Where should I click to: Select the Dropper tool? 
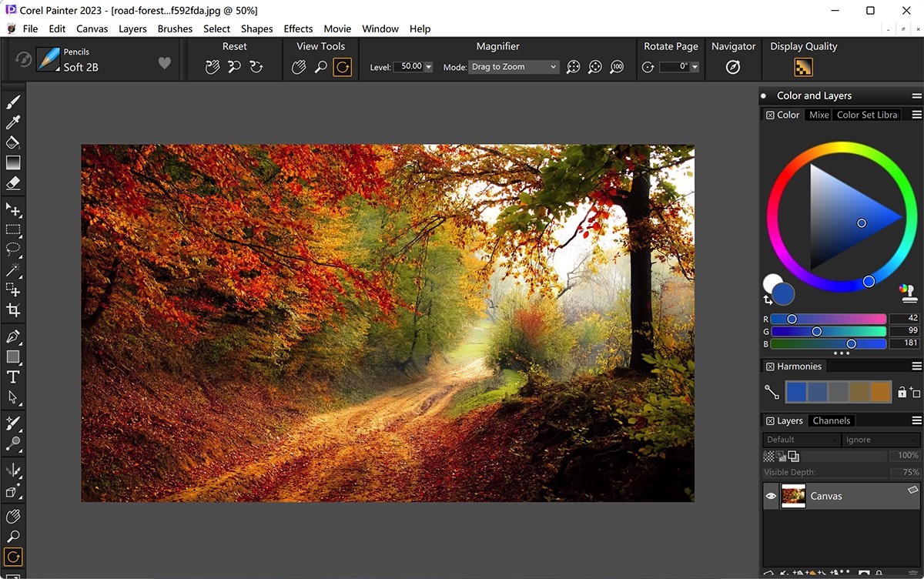pyautogui.click(x=13, y=122)
